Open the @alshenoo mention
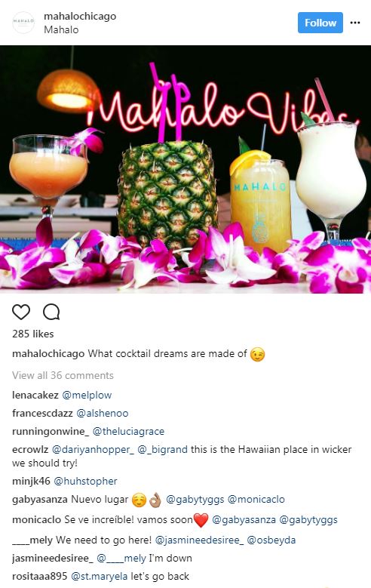Screen dimensions: 371x588 (x=103, y=413)
